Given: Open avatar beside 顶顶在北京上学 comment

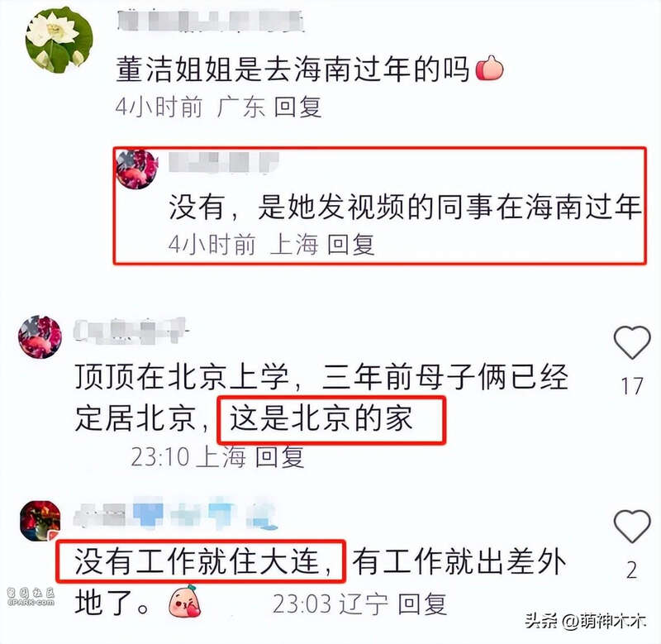Looking at the screenshot, I should point(40,336).
